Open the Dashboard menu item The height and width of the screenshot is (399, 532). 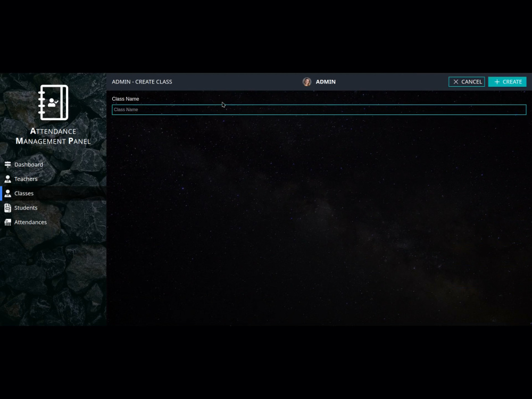(x=53, y=164)
